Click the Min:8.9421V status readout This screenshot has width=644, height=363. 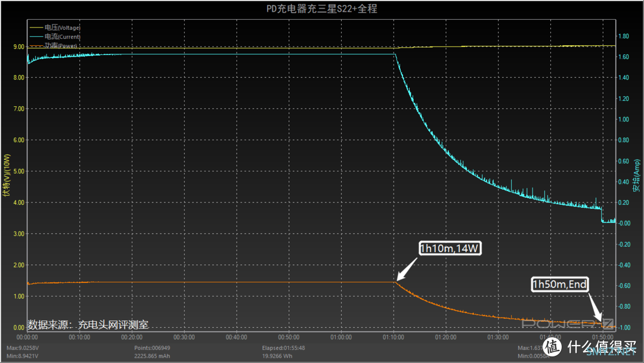(22, 356)
